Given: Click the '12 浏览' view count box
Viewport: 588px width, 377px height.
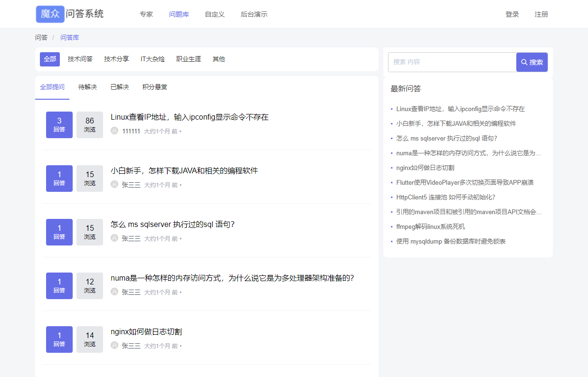Looking at the screenshot, I should tap(90, 286).
